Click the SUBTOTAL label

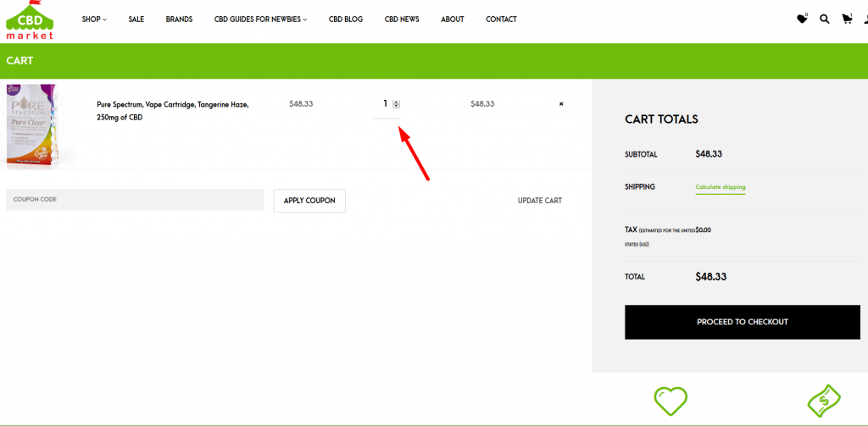pyautogui.click(x=641, y=155)
